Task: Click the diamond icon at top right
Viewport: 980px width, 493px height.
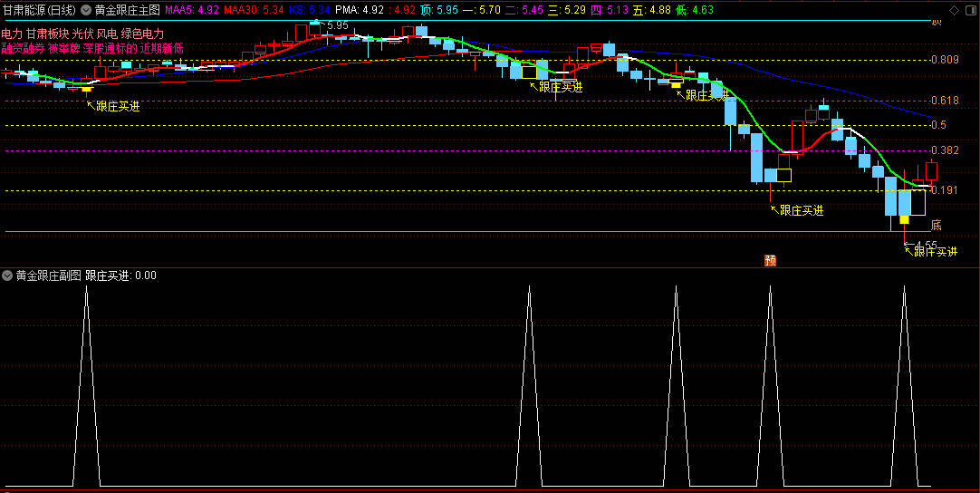Action: click(x=955, y=10)
